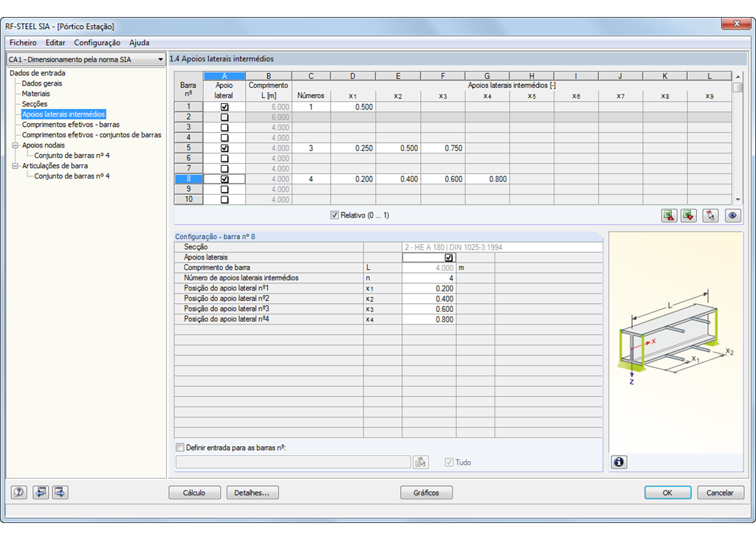Click the pick member graphically icon
Image resolution: width=756 pixels, height=540 pixels.
point(710,216)
